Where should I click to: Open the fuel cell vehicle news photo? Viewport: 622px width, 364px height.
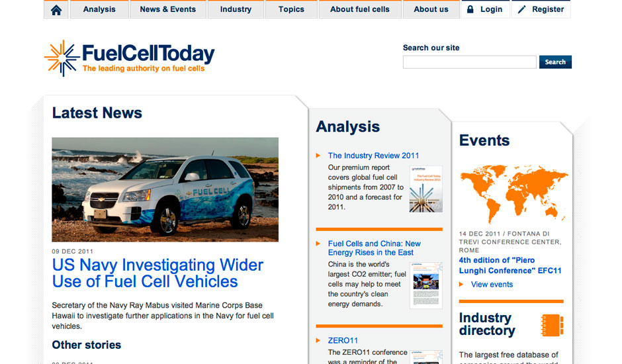coord(165,190)
